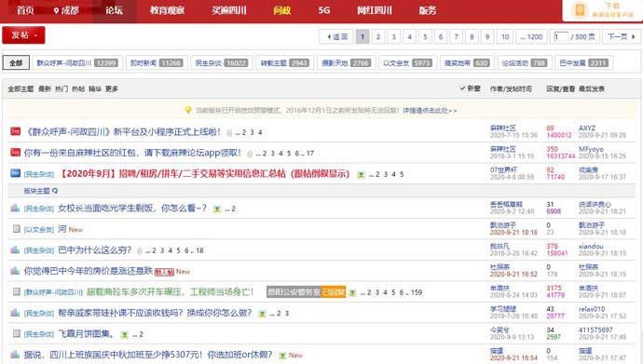Image resolution: width=643 pixels, height=364 pixels.
Task: Click blue pinned icon beside 2020年9月 汇总帖
Action: click(x=15, y=173)
